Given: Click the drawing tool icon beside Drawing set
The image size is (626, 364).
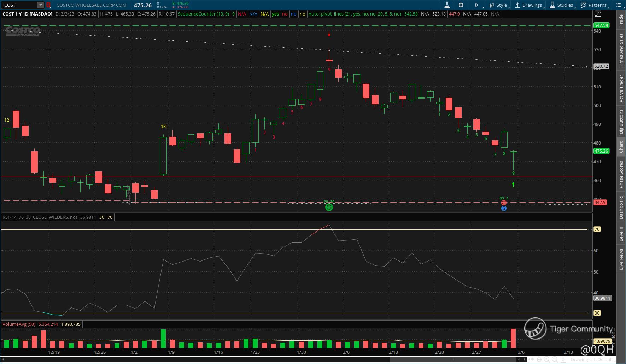Looking at the screenshot, I should point(563,360).
